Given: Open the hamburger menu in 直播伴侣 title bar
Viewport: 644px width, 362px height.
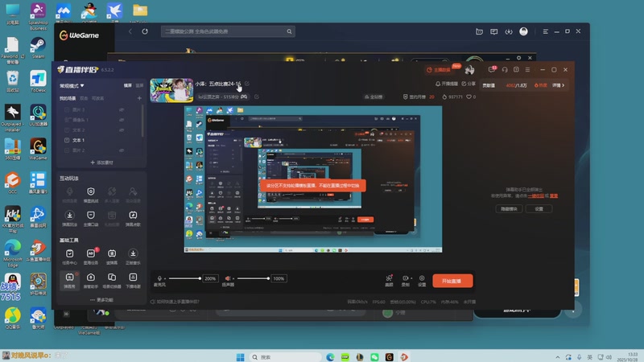Looking at the screenshot, I should tap(528, 70).
